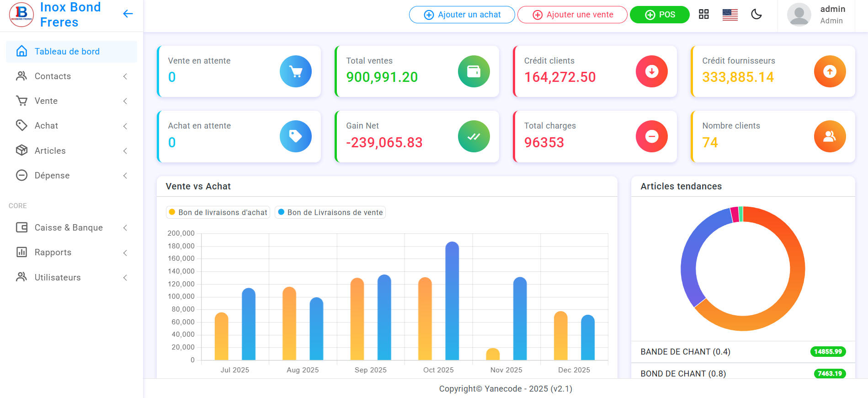Click the tall blue Oct 2025 sales bar
This screenshot has width=868, height=398.
[x=452, y=301]
